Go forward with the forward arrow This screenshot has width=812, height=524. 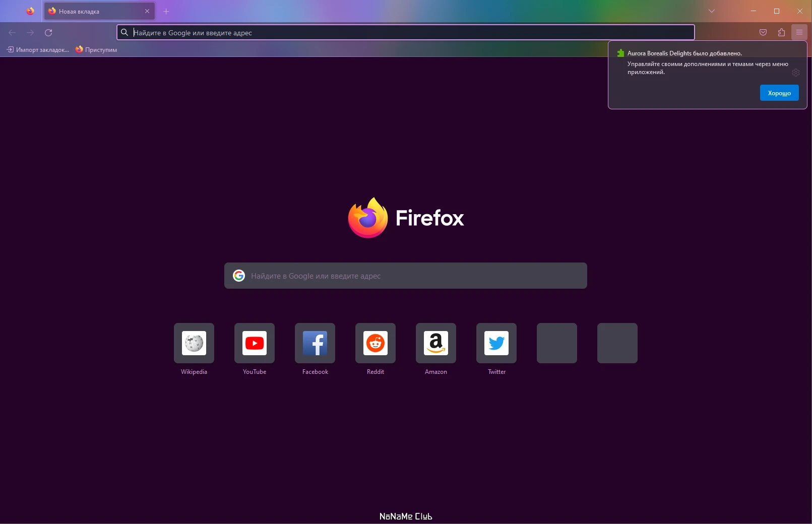pyautogui.click(x=30, y=33)
